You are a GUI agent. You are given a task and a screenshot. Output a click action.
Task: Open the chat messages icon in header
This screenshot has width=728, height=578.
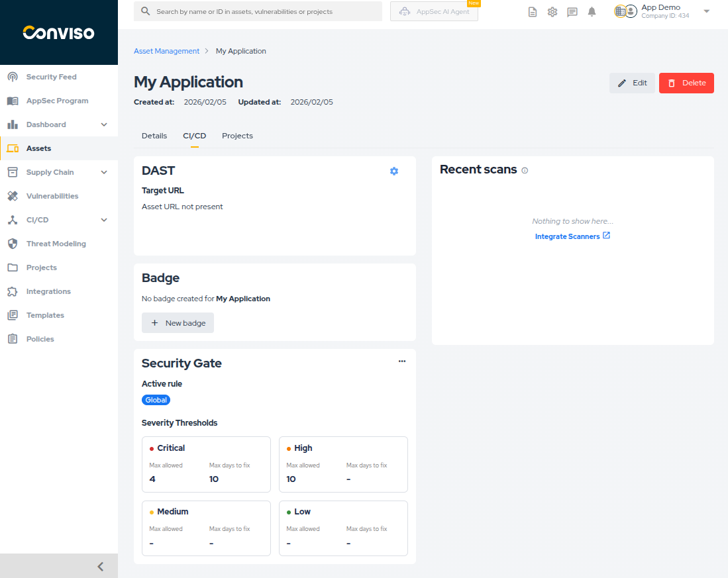coord(572,12)
